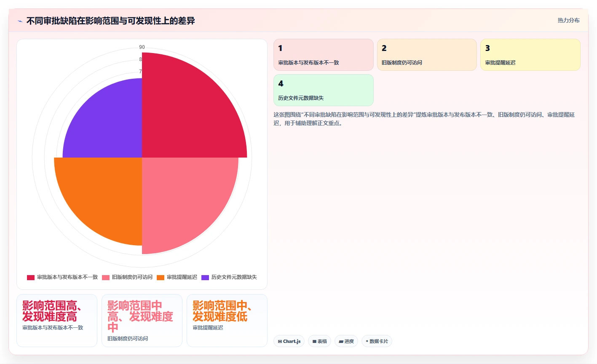Click the title 不同审批缺陷在影响范围与可发现性上的差异
597x364 pixels.
point(111,21)
